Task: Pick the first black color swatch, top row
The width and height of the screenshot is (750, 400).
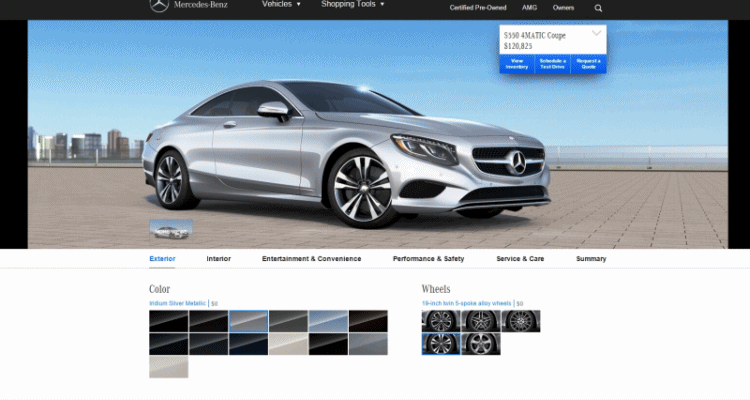Action: (169, 321)
